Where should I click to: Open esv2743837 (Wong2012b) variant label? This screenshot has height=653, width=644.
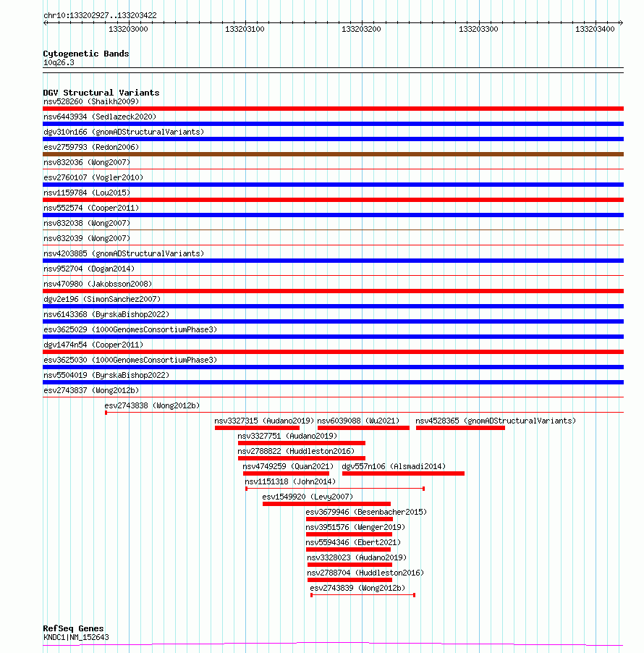(91, 390)
